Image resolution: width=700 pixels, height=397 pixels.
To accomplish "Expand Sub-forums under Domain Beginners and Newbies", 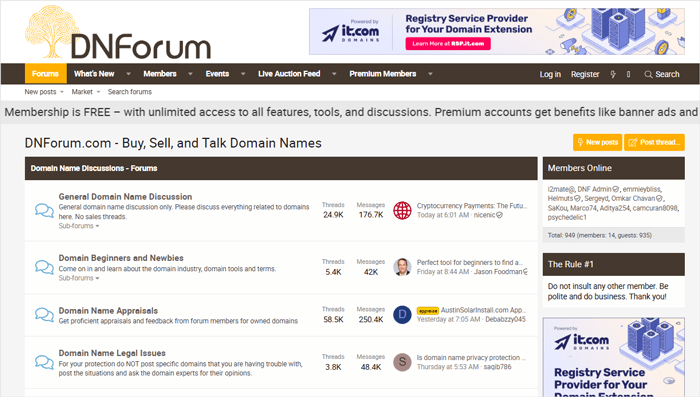I will 79,278.
